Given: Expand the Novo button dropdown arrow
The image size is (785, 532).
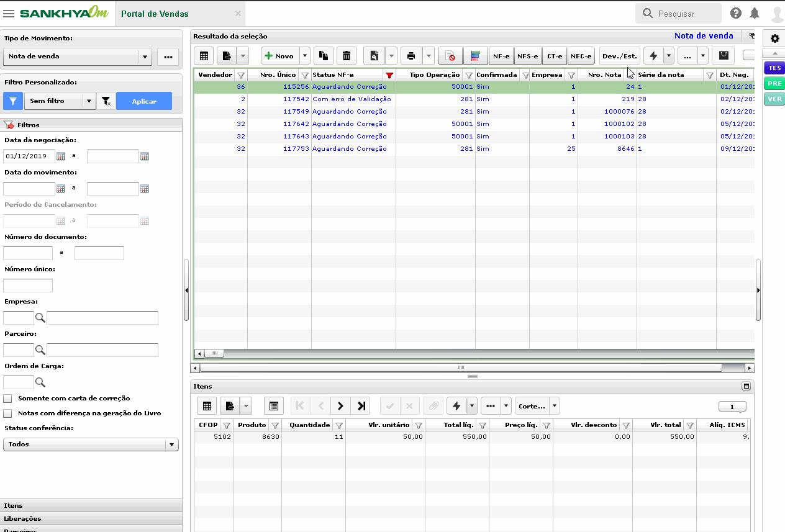Looking at the screenshot, I should 305,56.
